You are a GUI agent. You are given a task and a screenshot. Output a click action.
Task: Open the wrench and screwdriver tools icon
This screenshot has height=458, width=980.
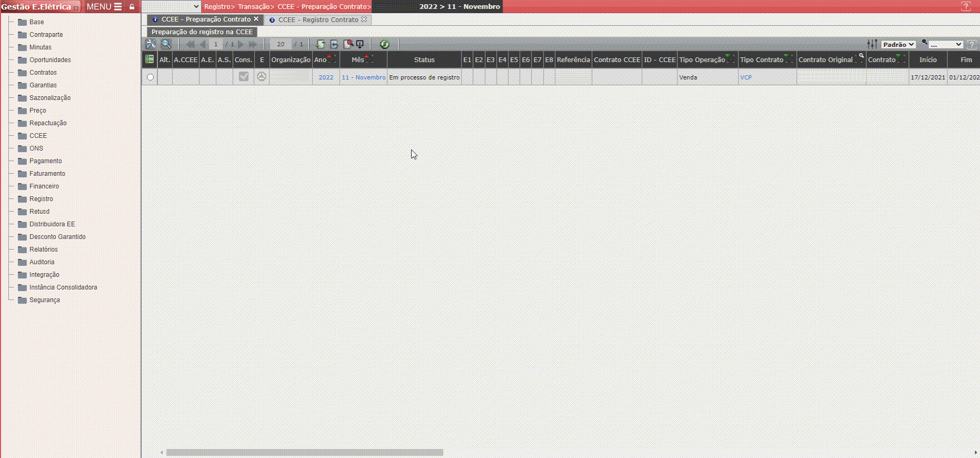[x=151, y=44]
